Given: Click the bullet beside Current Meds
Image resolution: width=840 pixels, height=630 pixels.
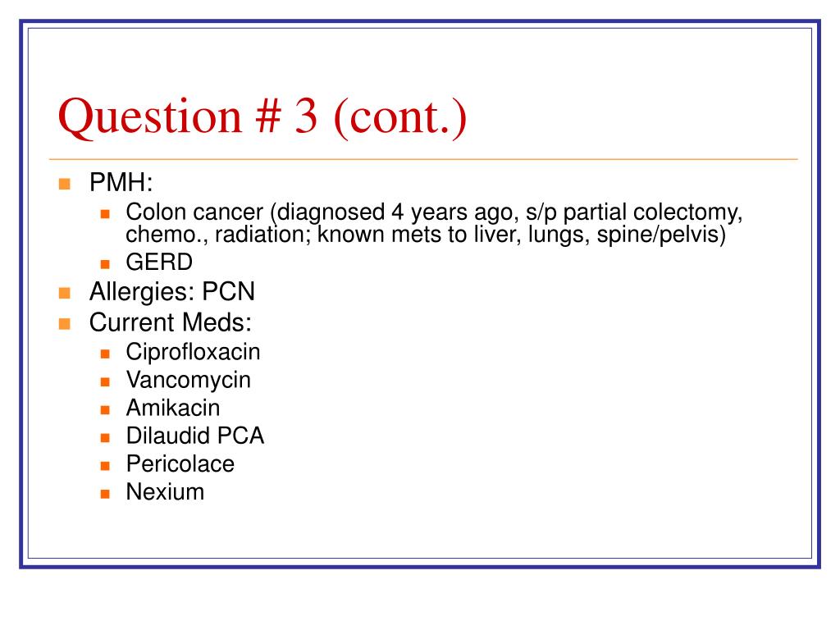Looking at the screenshot, I should (x=65, y=323).
